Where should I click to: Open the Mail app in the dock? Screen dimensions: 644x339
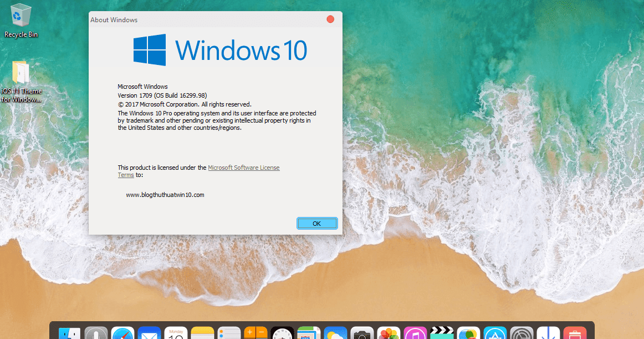(x=149, y=333)
